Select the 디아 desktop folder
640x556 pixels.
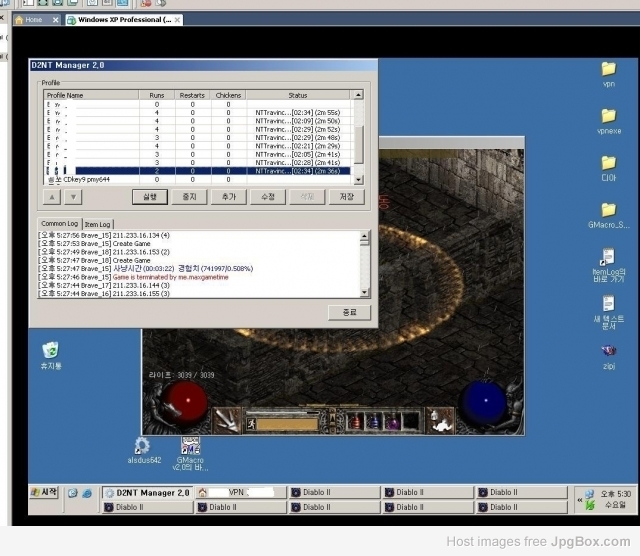609,168
